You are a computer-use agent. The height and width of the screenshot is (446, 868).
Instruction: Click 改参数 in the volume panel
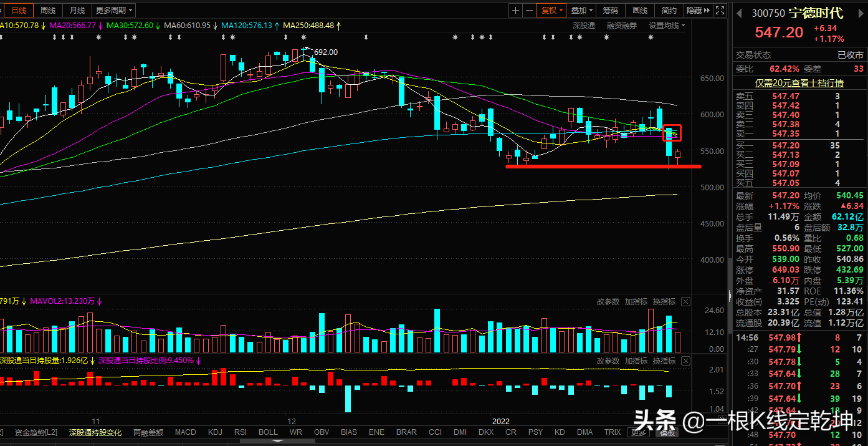point(608,302)
